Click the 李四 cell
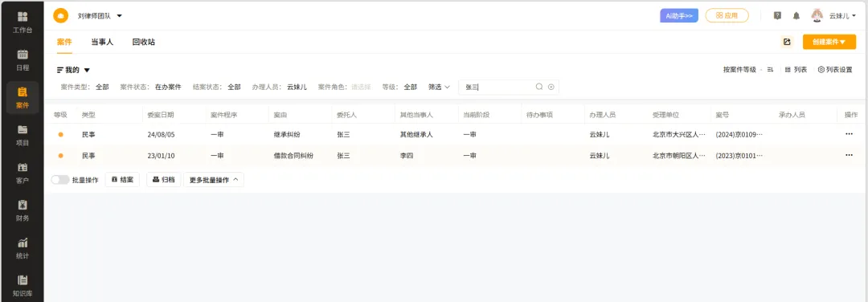This screenshot has height=302, width=868. point(407,156)
